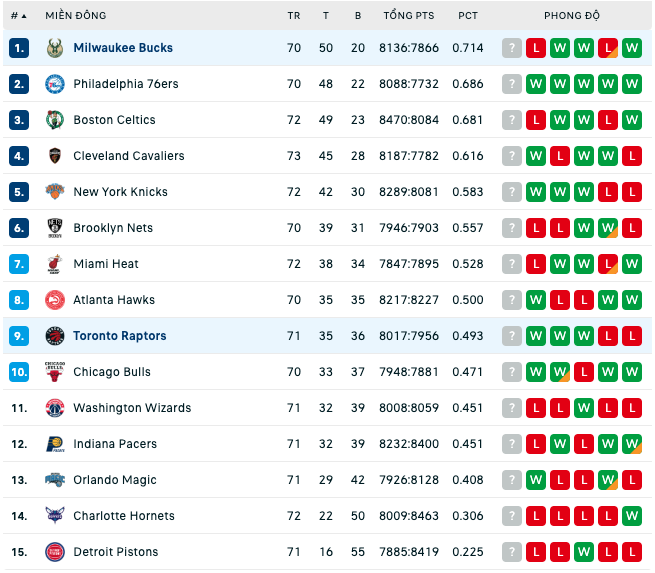Click the Atlanta Hawks logo
Screen dimensions: 655x573
click(x=55, y=300)
